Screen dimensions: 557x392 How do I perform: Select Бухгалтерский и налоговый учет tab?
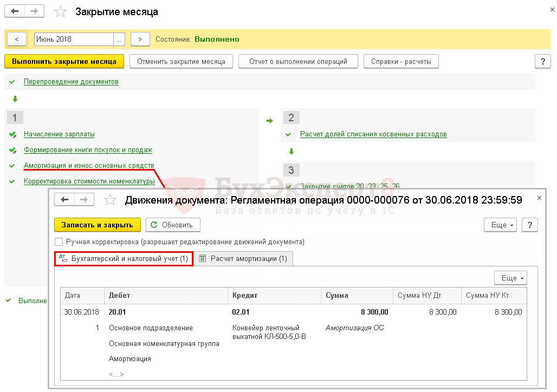[x=124, y=259]
